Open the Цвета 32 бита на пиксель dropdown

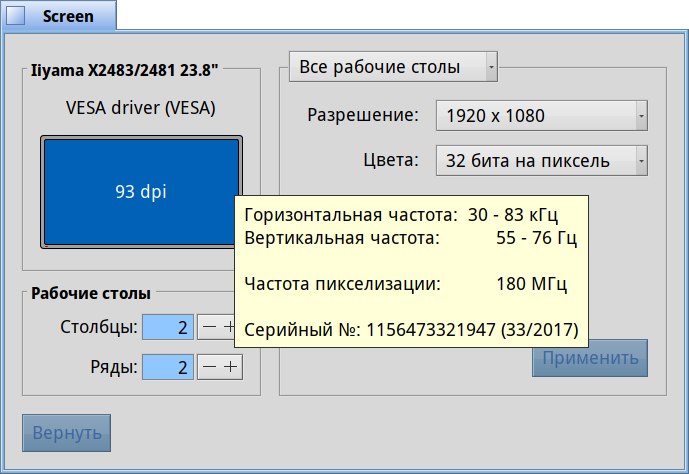(x=541, y=161)
